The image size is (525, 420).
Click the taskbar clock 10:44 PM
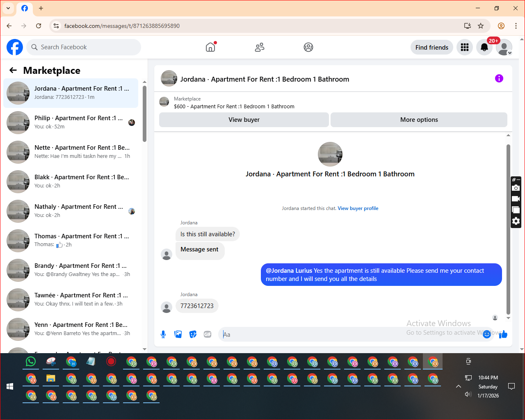(x=488, y=378)
